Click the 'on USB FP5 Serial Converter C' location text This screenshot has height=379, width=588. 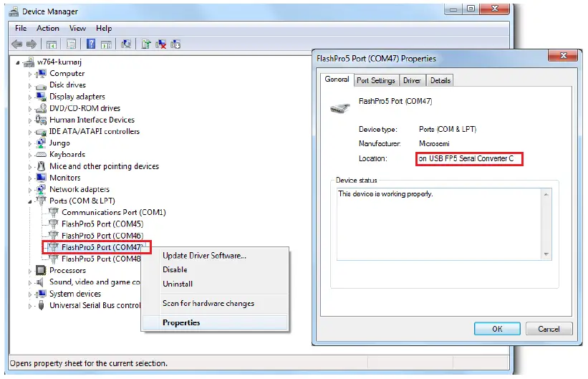tap(466, 158)
